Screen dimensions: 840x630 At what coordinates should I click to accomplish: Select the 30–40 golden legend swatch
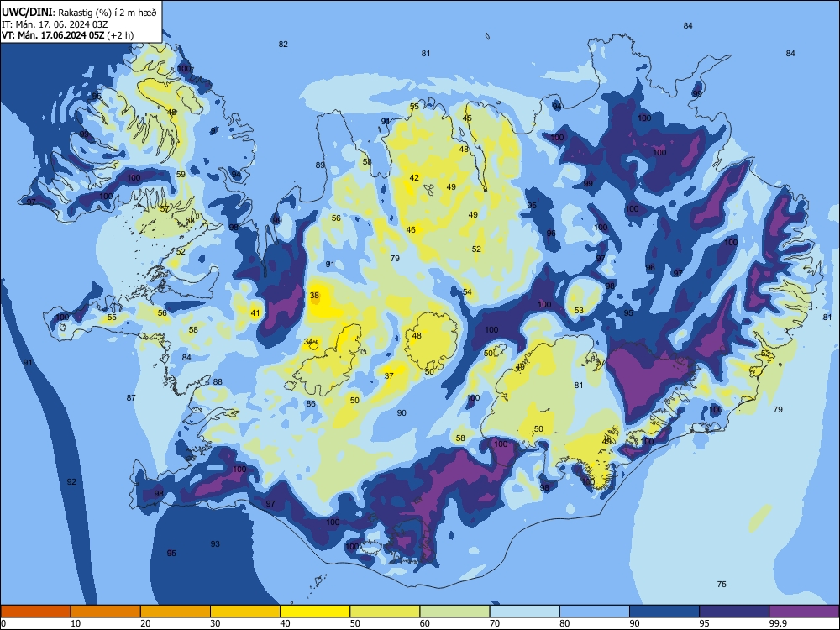[x=245, y=612]
